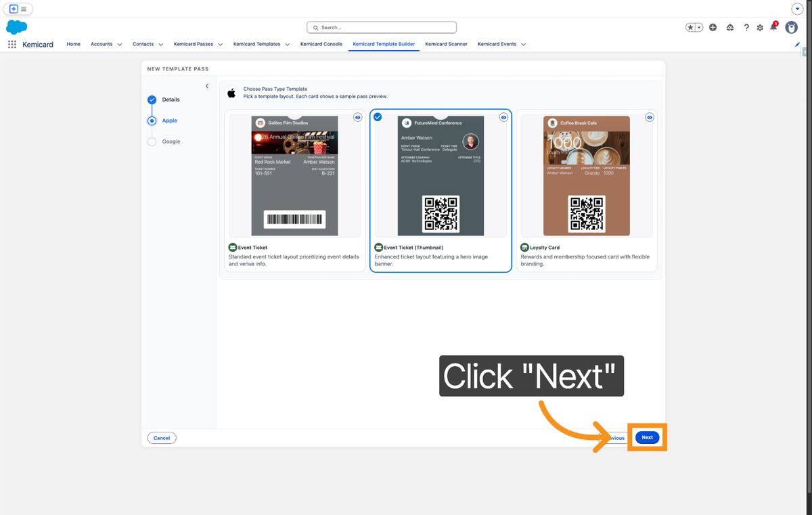
Task: Expand the Accounts tab chevron
Action: pyautogui.click(x=120, y=44)
